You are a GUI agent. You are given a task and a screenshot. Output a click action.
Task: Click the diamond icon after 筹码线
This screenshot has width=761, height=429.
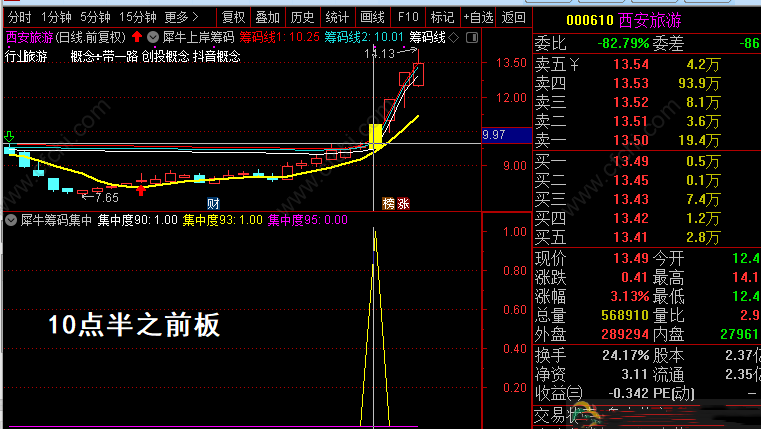[x=453, y=37]
